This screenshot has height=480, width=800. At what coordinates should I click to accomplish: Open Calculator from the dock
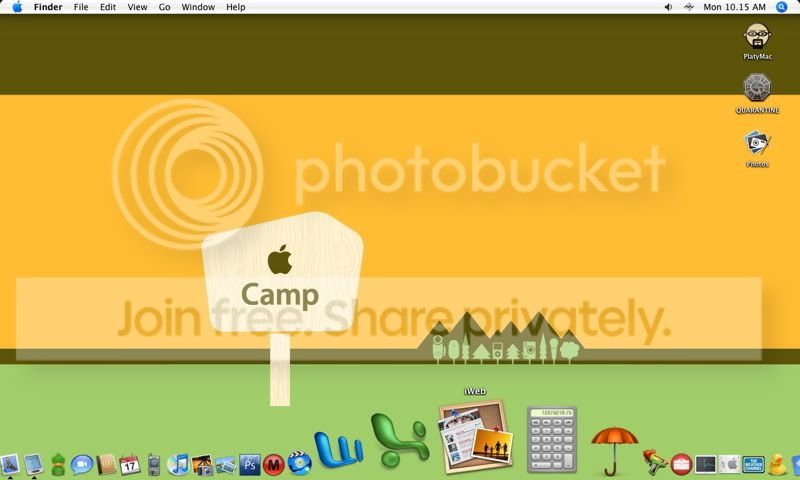[552, 439]
